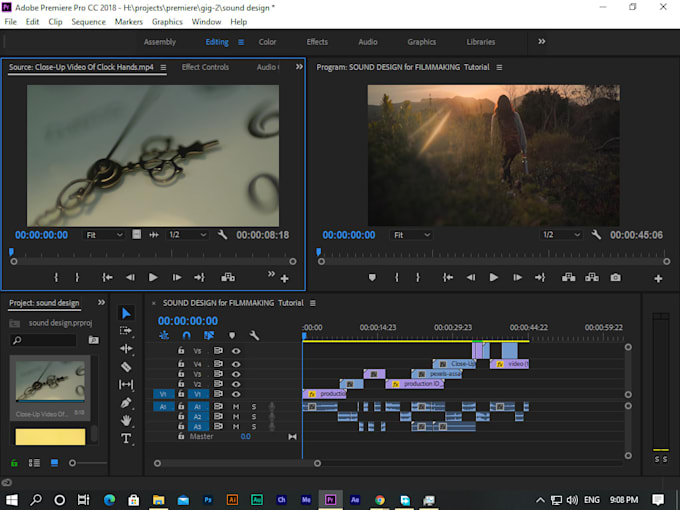Toggle insert sequences as nests
The image size is (680, 510).
click(164, 335)
